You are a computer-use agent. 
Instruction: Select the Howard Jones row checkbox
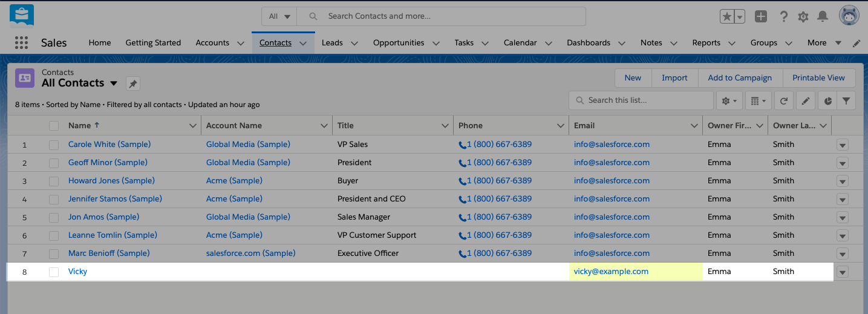coord(54,181)
